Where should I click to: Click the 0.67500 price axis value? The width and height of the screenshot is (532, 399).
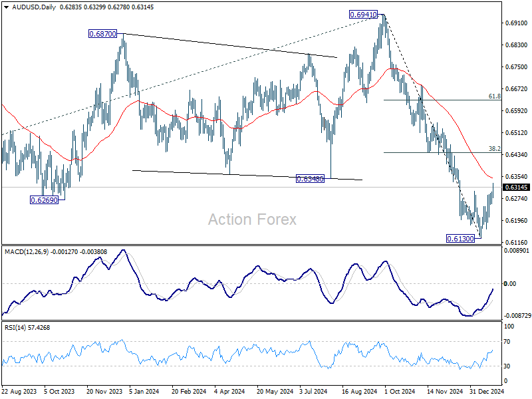coord(517,67)
